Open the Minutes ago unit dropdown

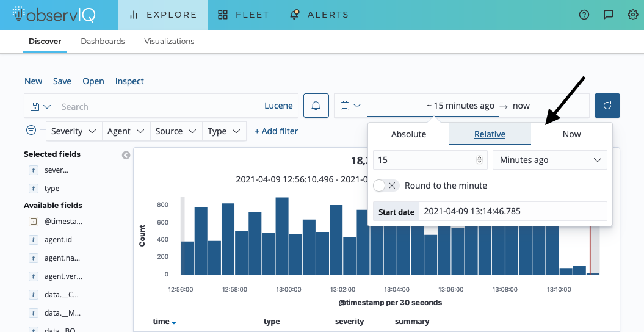click(x=550, y=160)
